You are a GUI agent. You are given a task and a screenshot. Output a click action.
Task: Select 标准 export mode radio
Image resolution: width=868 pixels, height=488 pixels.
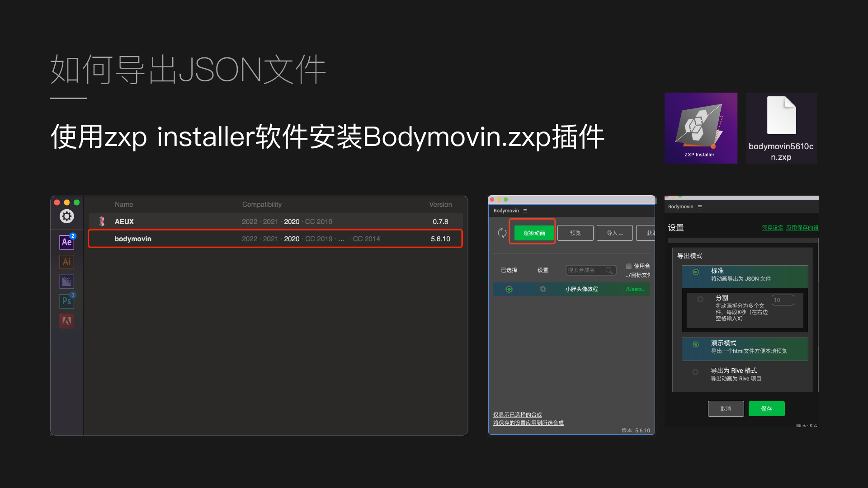[696, 272]
